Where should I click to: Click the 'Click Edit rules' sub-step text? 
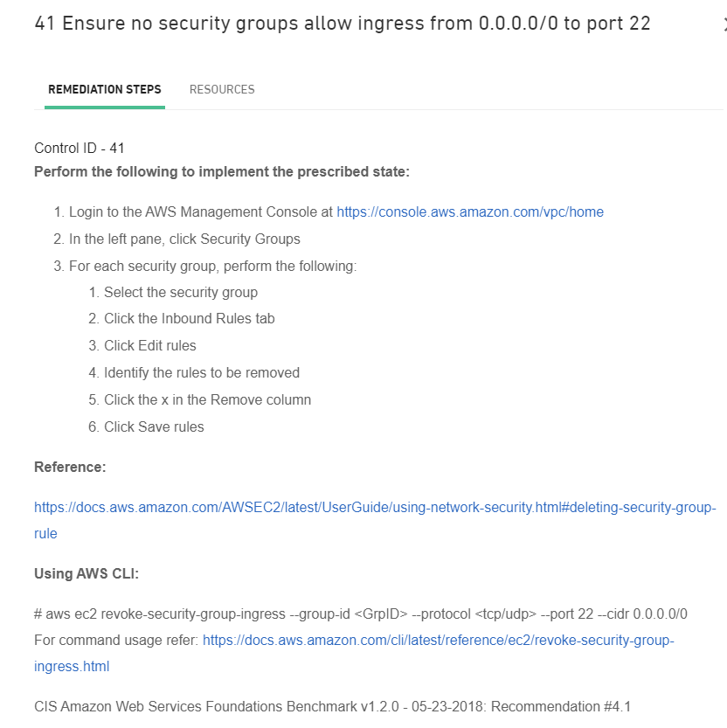pos(150,345)
